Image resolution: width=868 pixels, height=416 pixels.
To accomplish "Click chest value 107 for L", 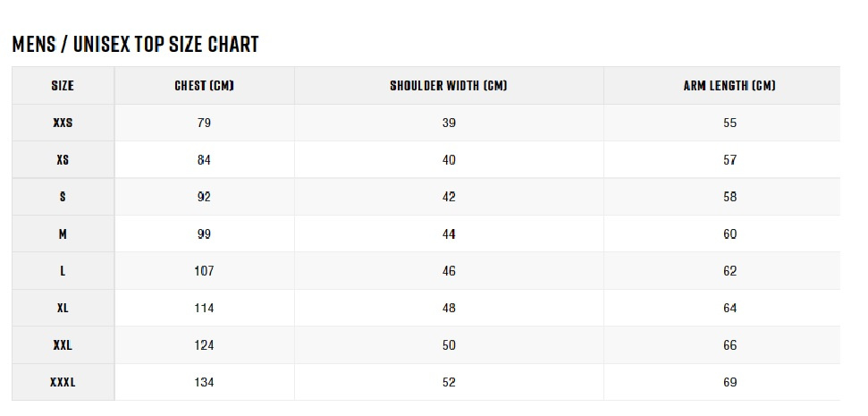I will tap(204, 271).
